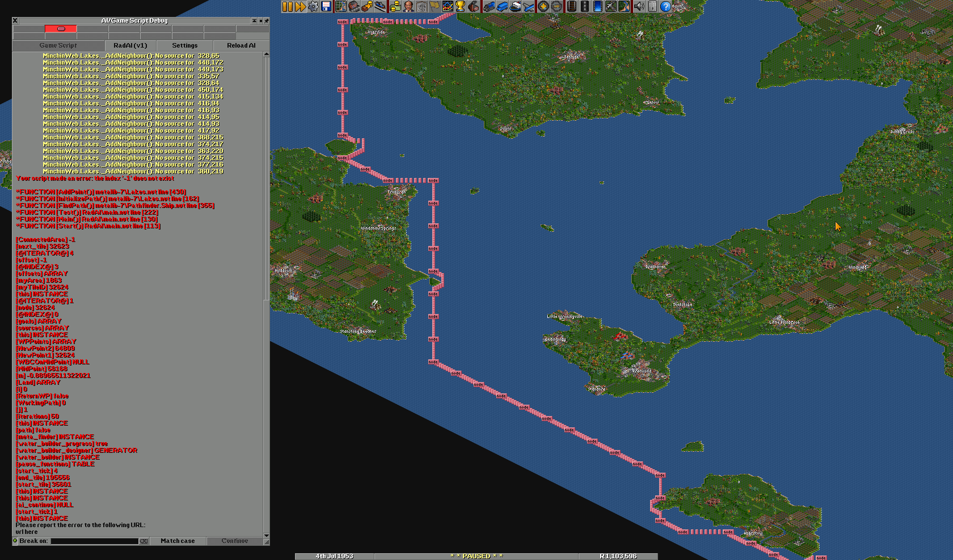Select the [end_tile] 195556 line
Image resolution: width=953 pixels, height=560 pixels.
point(43,477)
